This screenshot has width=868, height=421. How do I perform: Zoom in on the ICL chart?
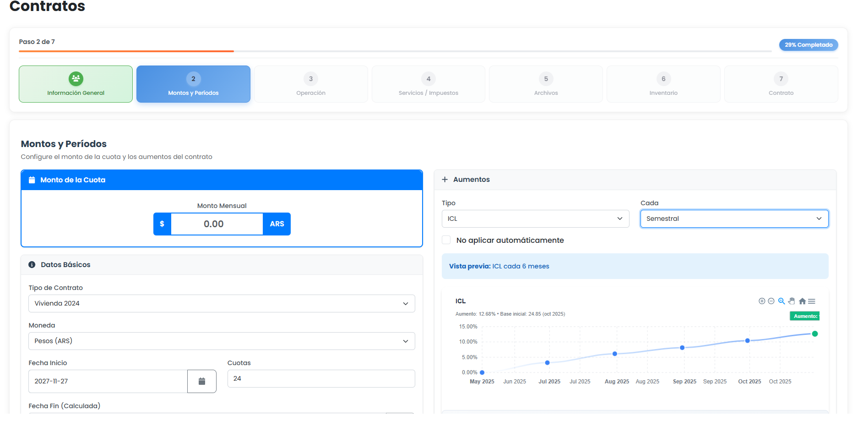click(762, 301)
